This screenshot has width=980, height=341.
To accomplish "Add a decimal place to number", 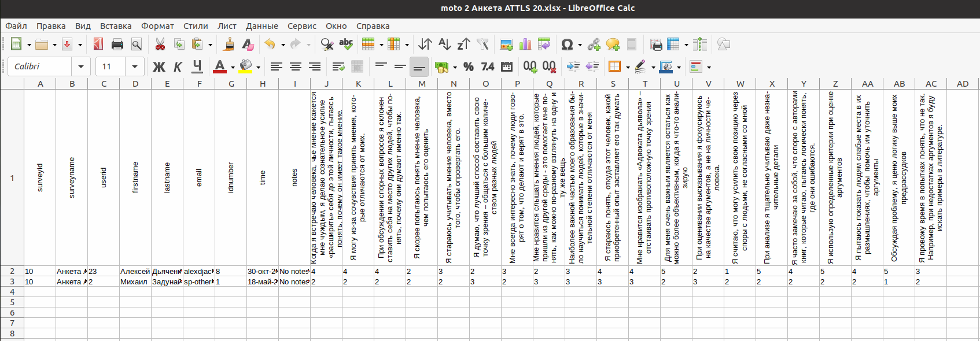I will pyautogui.click(x=530, y=67).
